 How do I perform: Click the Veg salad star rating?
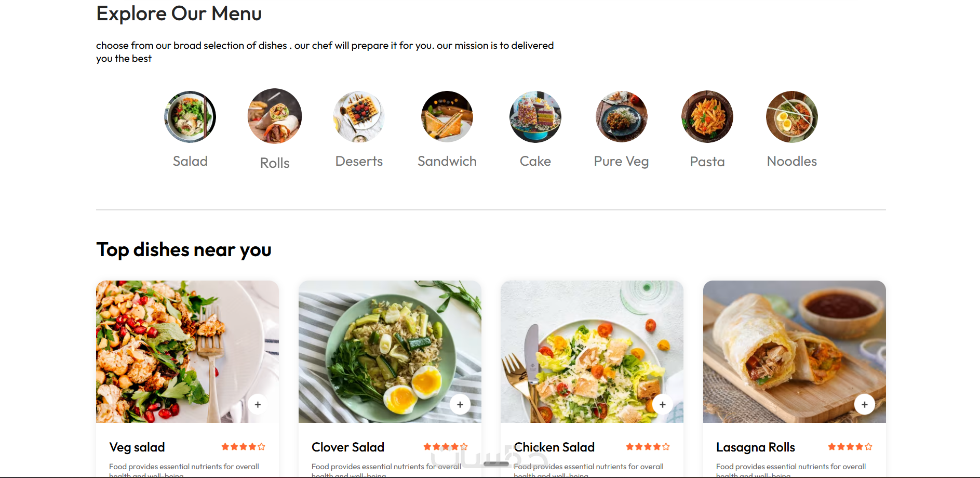(x=243, y=447)
